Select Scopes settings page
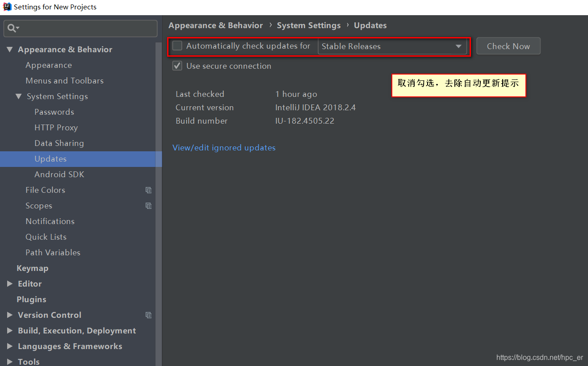This screenshot has width=588, height=366. tap(39, 206)
